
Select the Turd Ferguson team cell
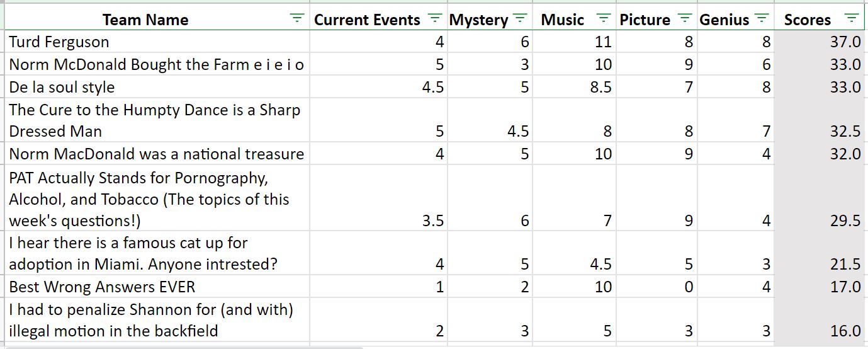[157, 42]
